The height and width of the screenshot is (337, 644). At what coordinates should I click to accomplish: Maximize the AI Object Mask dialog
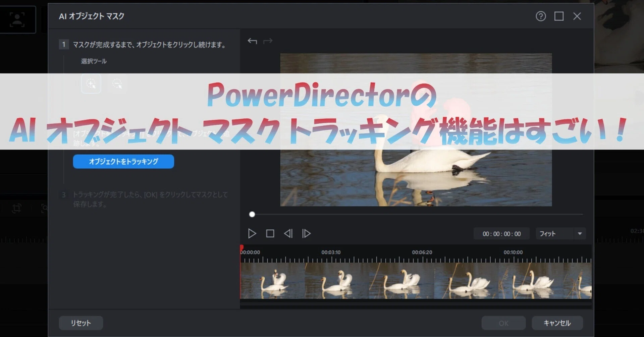point(559,16)
